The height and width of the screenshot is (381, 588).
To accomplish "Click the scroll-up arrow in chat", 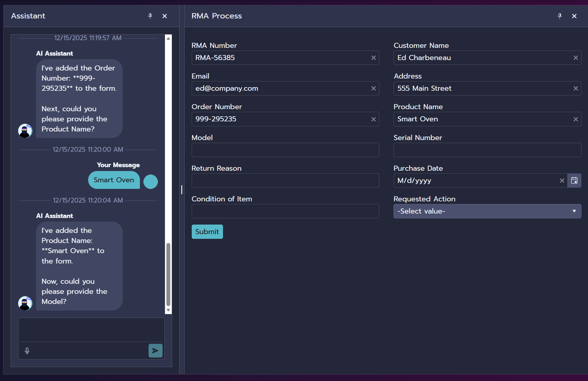I will (168, 38).
